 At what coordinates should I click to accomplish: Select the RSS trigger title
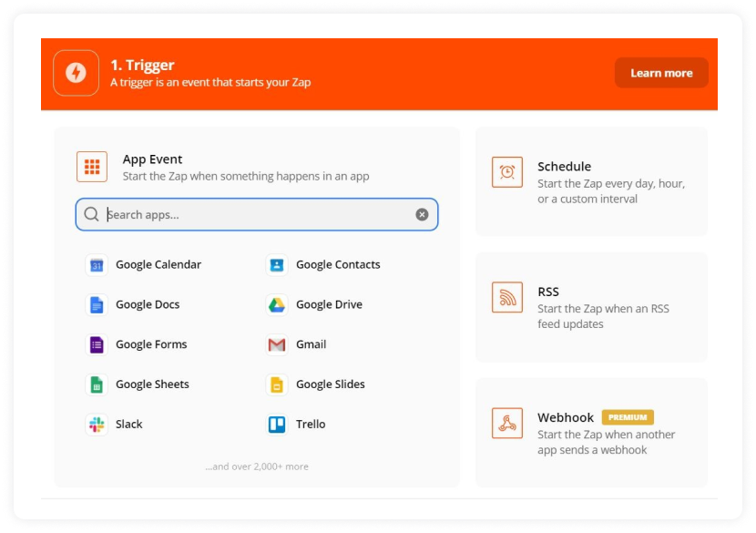point(548,292)
